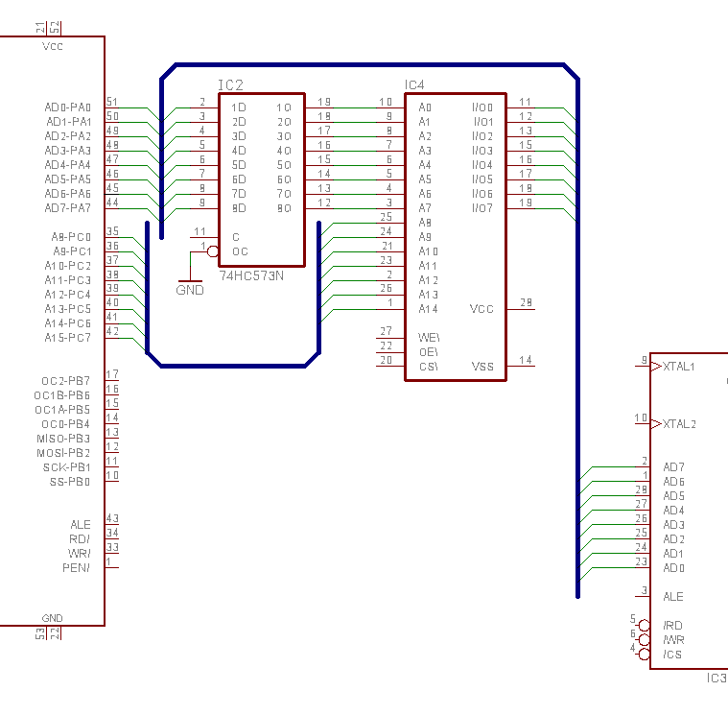This screenshot has height=715, width=728.
Task: Click the I/O0 pin on IC4
Action: tap(482, 107)
